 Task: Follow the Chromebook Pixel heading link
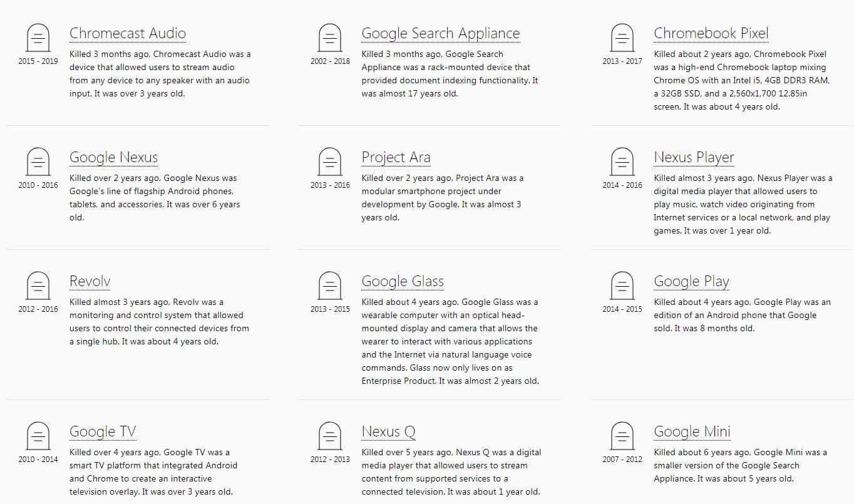(x=711, y=33)
